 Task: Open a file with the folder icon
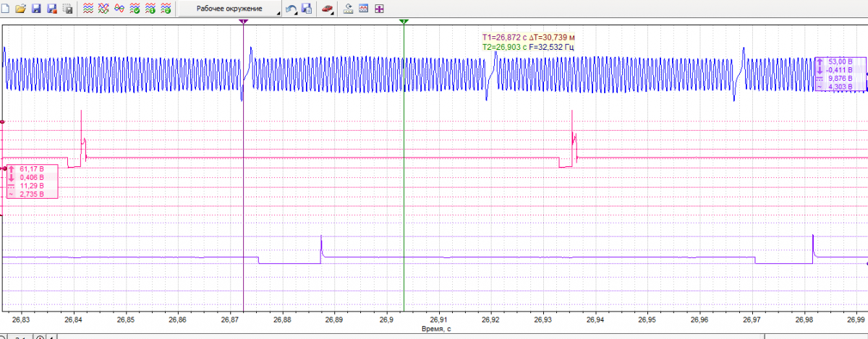(20, 9)
